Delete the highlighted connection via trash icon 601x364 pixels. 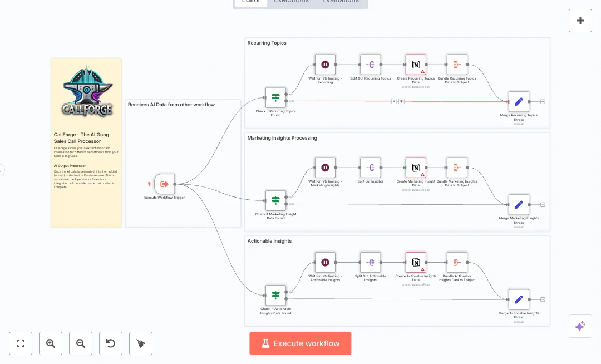point(401,101)
